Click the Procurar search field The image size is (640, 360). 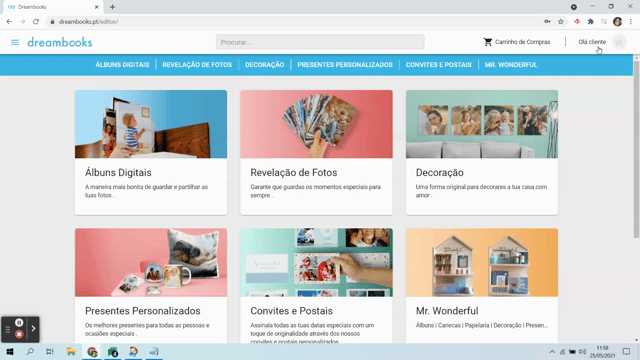click(320, 42)
